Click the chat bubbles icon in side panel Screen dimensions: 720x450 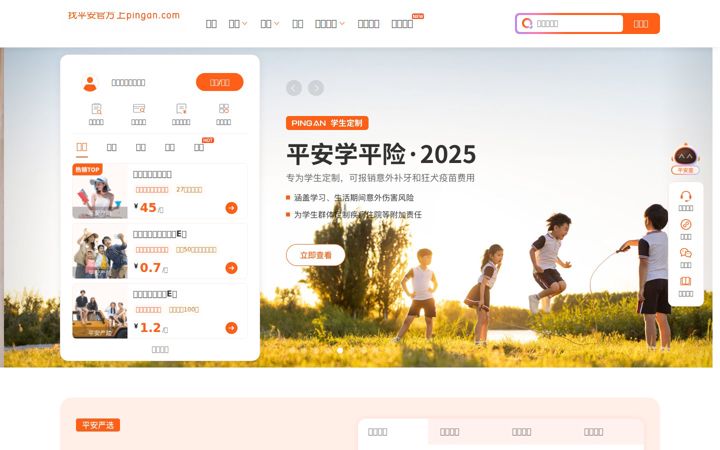coord(686,253)
